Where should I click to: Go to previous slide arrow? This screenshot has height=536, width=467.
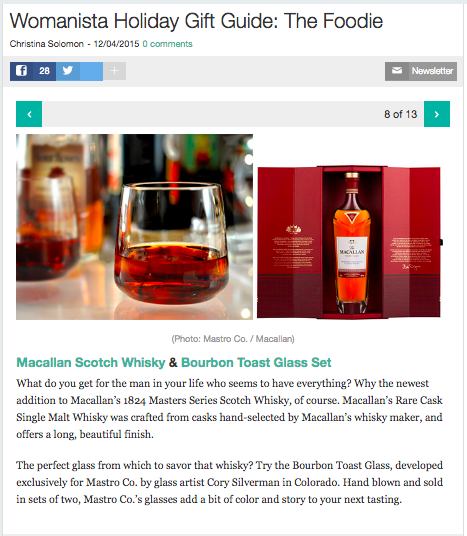click(x=29, y=114)
